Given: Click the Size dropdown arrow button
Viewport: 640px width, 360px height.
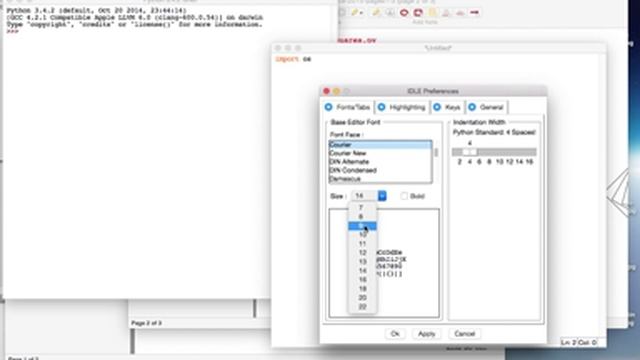Looking at the screenshot, I should tap(382, 196).
